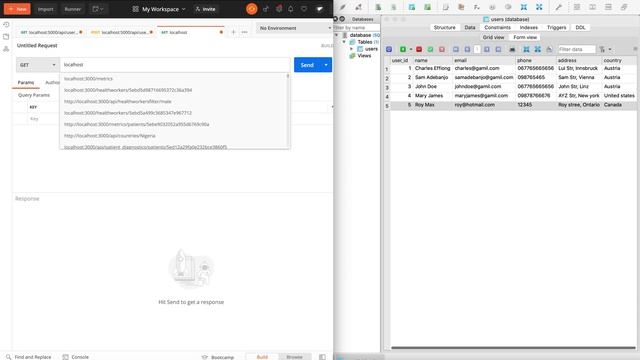Open filter mode dropdown arrow

click(x=610, y=49)
